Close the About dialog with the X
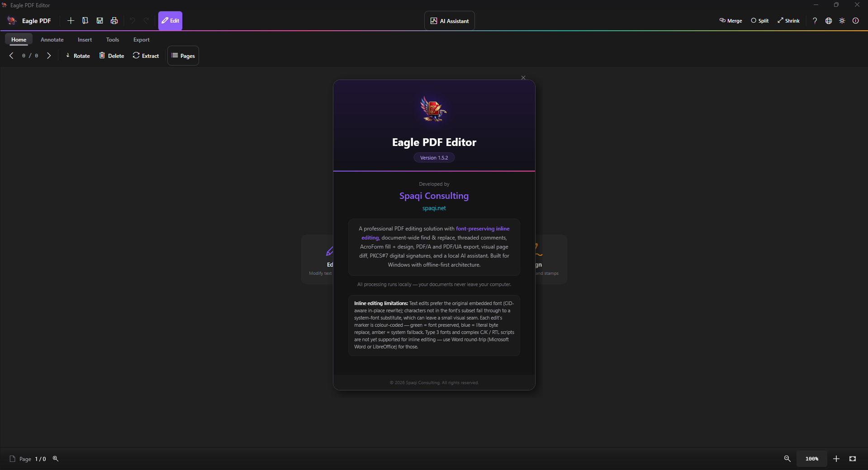The image size is (868, 470). point(523,78)
